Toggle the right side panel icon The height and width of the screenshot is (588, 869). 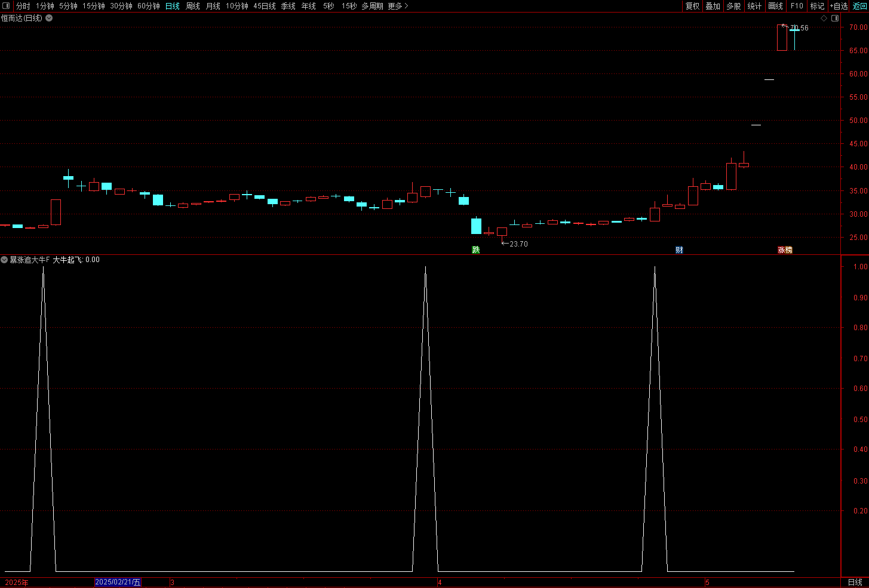pos(835,18)
